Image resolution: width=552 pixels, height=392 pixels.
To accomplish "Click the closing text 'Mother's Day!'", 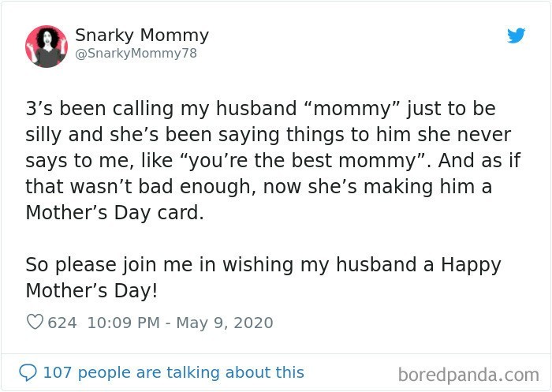I will (x=91, y=291).
